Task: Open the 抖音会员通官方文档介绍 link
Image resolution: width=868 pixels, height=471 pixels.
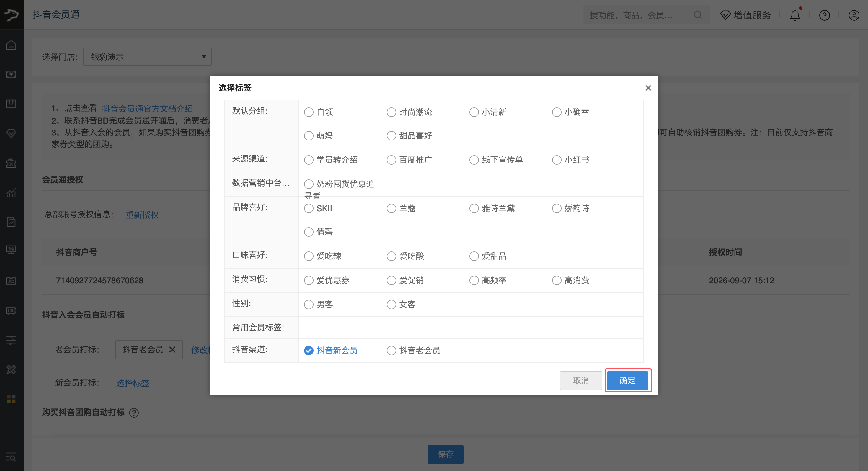Action: (x=148, y=109)
